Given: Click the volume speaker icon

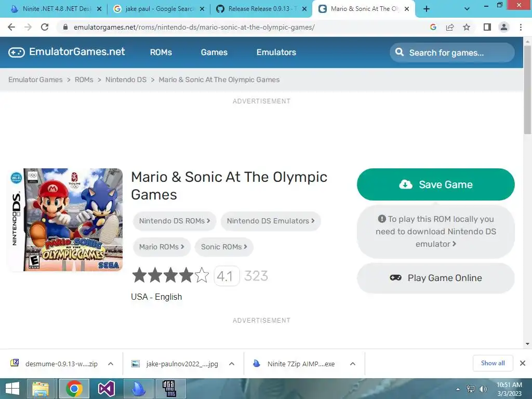Looking at the screenshot, I should coord(483,389).
